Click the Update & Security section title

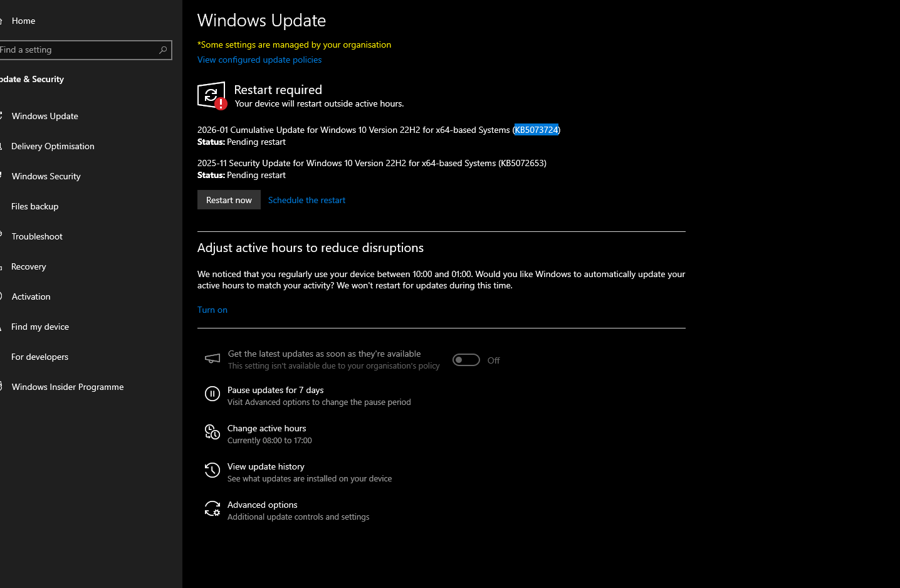click(32, 79)
